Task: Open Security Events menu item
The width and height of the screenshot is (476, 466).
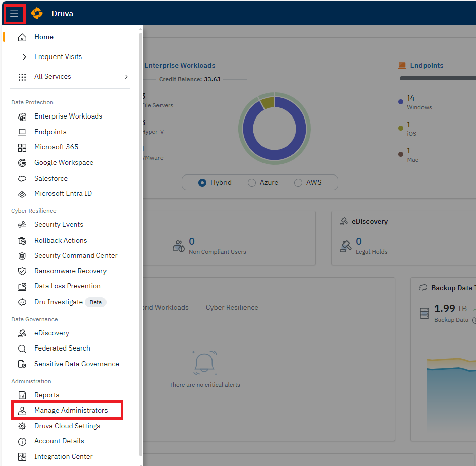Action: (x=59, y=224)
